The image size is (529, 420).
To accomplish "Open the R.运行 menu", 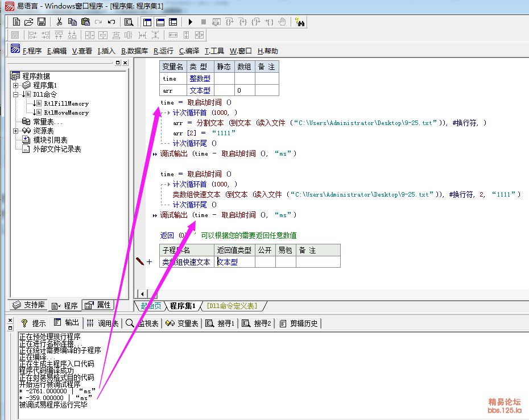I will 163,51.
